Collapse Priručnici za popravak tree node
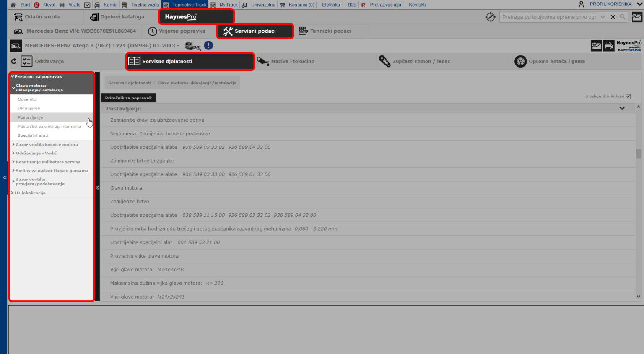 [13, 76]
